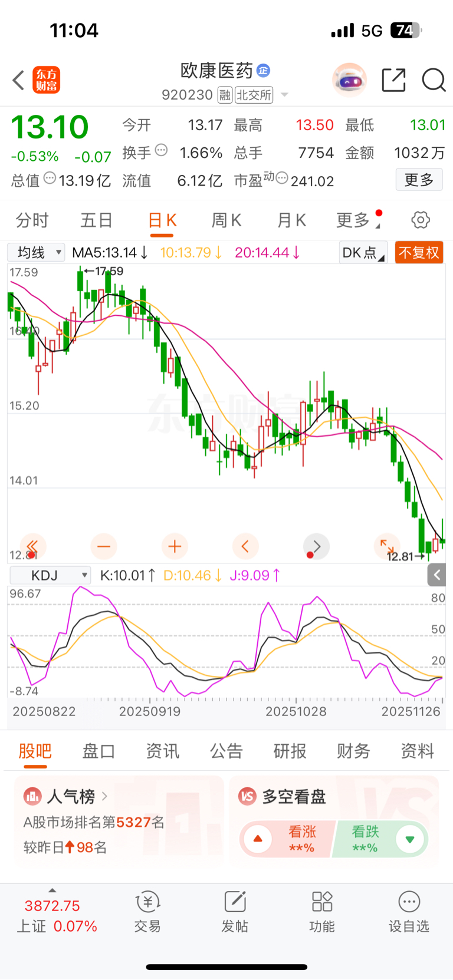
Task: Open the DK点 dropdown
Action: pyautogui.click(x=363, y=253)
